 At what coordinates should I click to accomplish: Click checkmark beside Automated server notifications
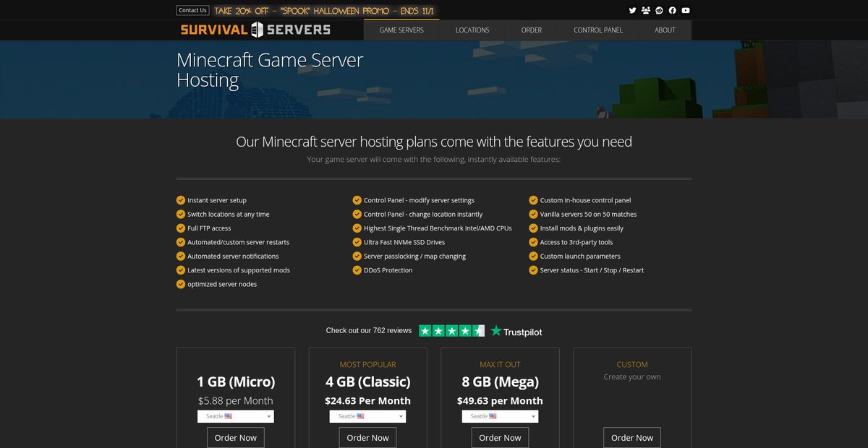coord(181,256)
